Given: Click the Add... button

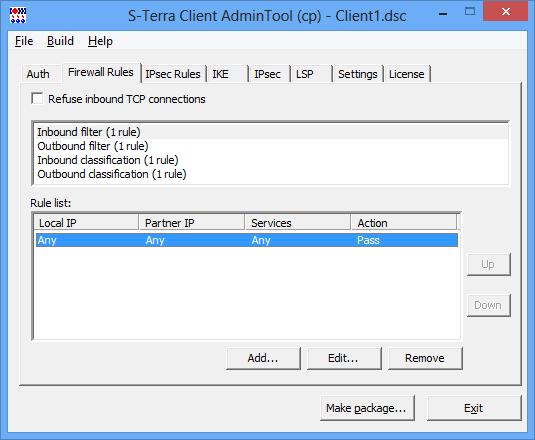Looking at the screenshot, I should pyautogui.click(x=263, y=358).
